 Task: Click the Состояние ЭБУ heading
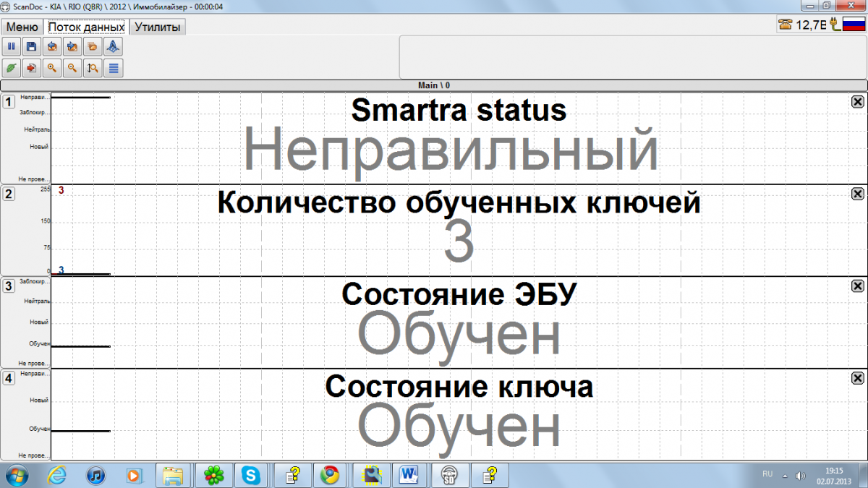click(459, 295)
